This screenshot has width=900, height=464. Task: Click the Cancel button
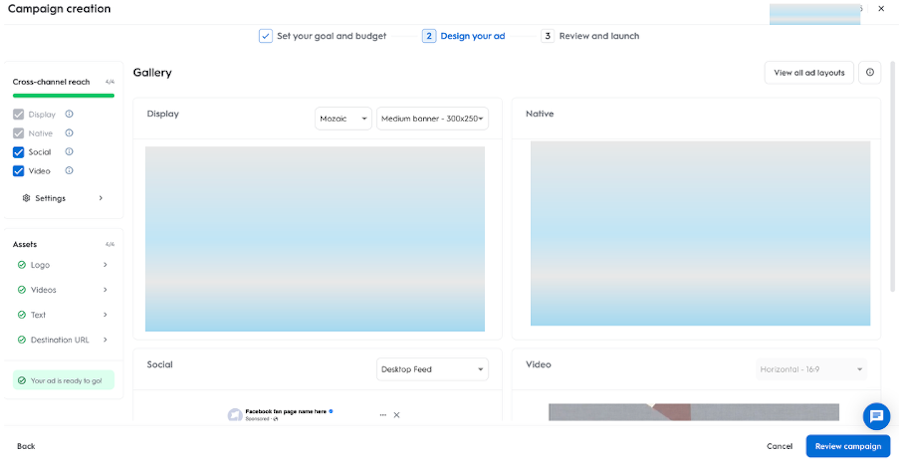779,446
